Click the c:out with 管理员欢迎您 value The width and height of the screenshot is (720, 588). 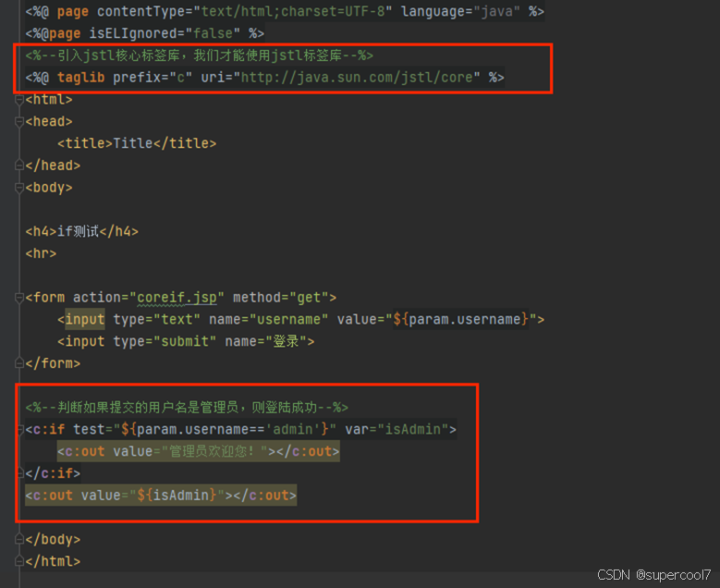tap(199, 451)
